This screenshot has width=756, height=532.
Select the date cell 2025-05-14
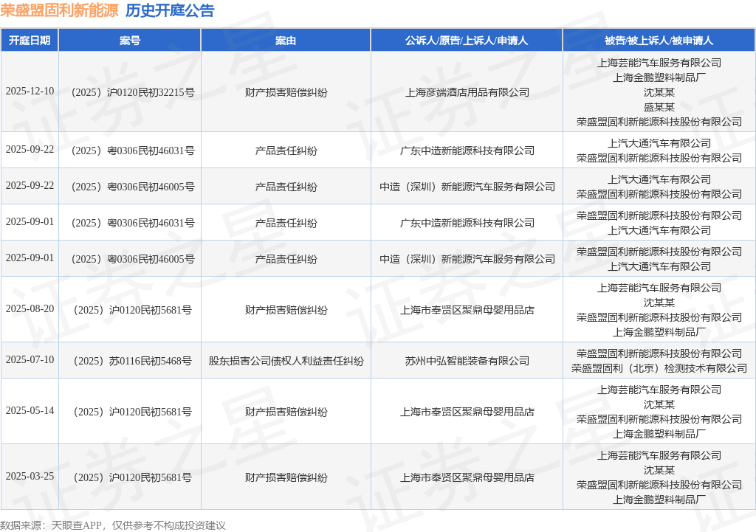pos(30,410)
